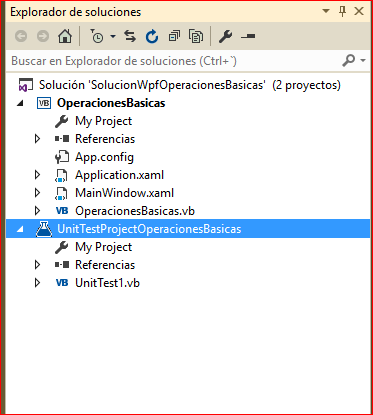
Task: Click the MainWindow.xaml file icon
Action: point(62,193)
